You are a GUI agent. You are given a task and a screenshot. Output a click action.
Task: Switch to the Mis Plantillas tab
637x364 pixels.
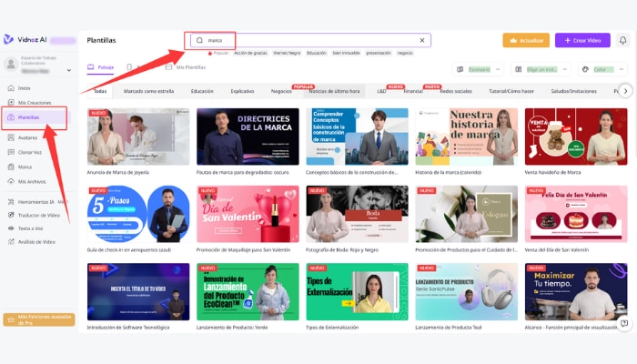tap(186, 67)
